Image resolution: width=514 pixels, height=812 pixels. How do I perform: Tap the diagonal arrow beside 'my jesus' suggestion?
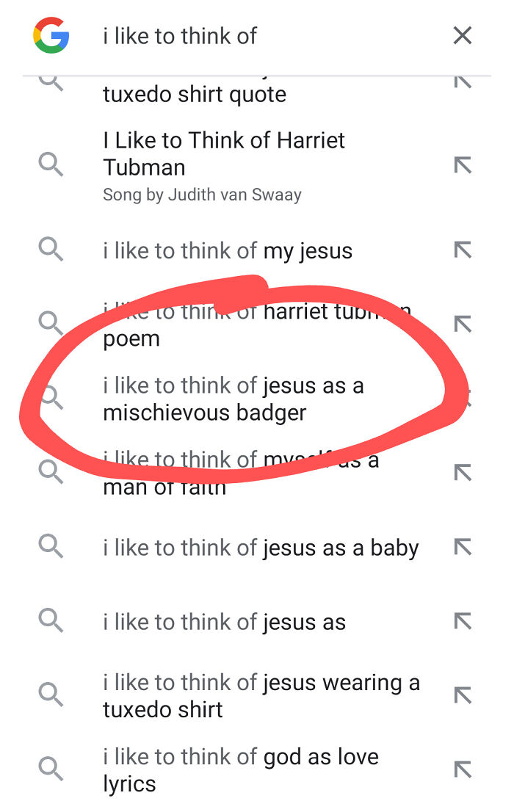click(463, 250)
